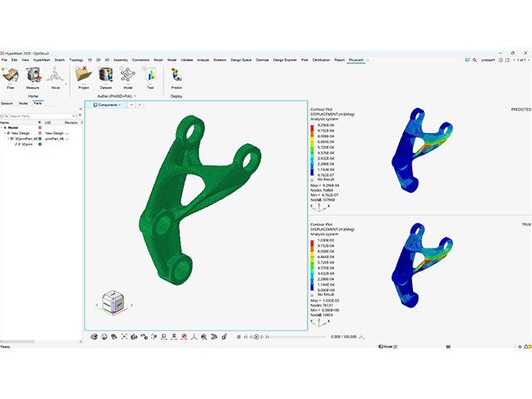This screenshot has height=399, width=532.
Task: Switch to the Model browser tab
Action: pos(23,103)
